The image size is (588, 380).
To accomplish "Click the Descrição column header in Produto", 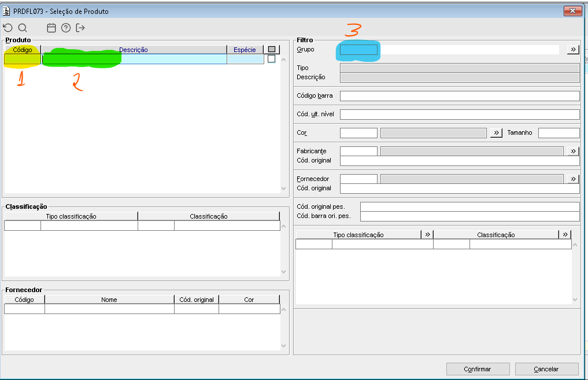I will click(134, 50).
